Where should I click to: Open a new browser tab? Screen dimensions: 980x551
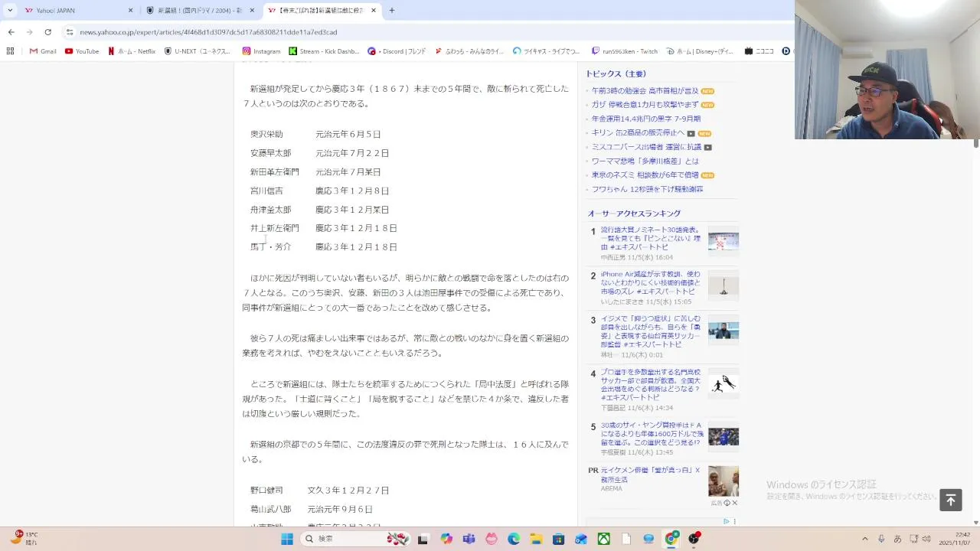(x=392, y=11)
